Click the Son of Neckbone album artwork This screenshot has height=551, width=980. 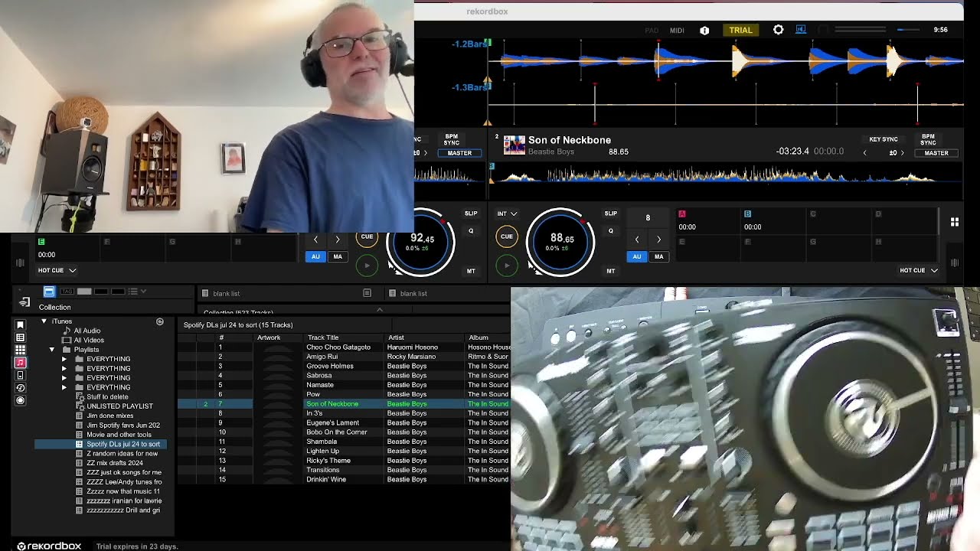(x=514, y=145)
